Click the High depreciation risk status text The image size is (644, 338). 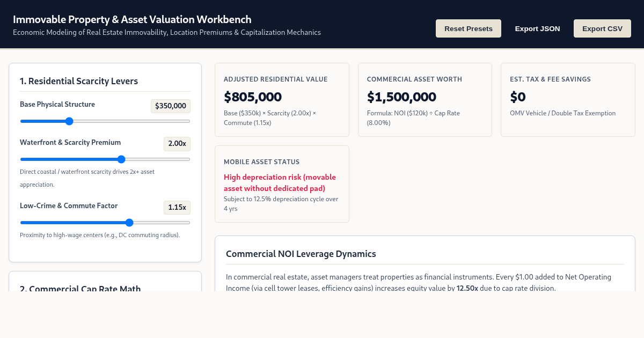(280, 182)
